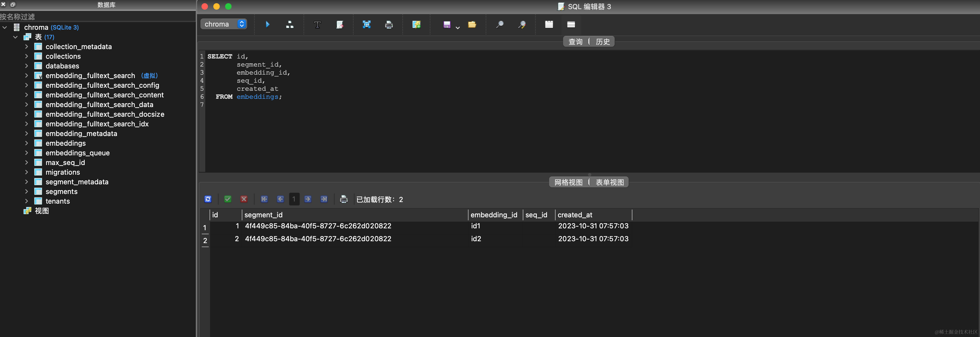Click the explain query plan icon
The image size is (980, 337).
(290, 25)
